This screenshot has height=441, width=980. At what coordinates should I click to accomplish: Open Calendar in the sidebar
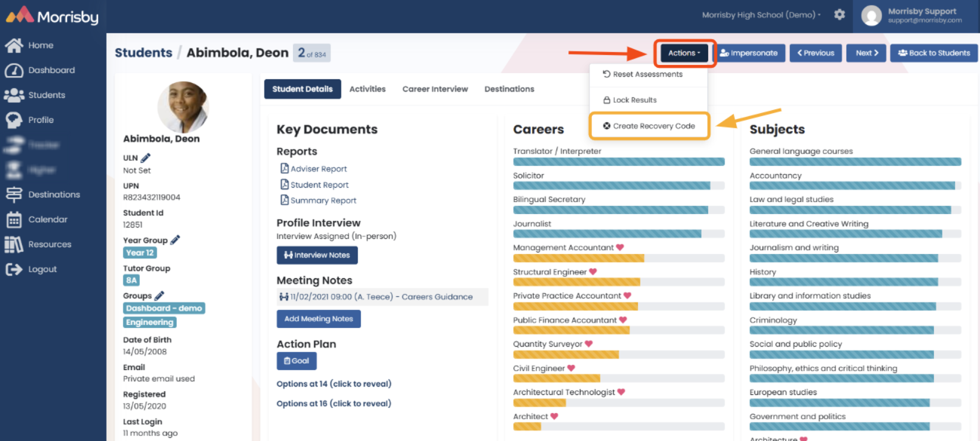[x=36, y=220]
